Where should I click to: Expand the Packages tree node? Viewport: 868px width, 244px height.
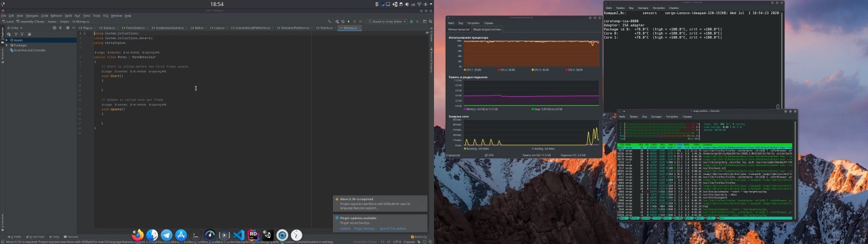tap(7, 45)
